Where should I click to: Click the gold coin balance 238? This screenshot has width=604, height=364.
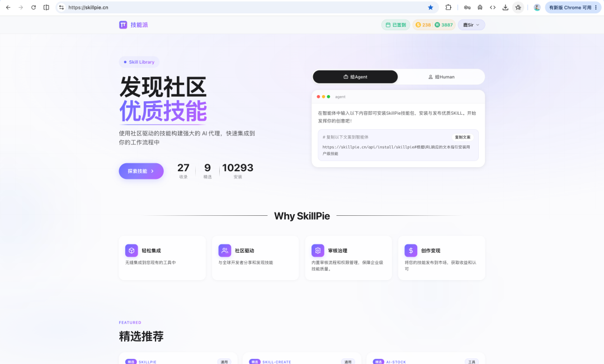coord(423,25)
